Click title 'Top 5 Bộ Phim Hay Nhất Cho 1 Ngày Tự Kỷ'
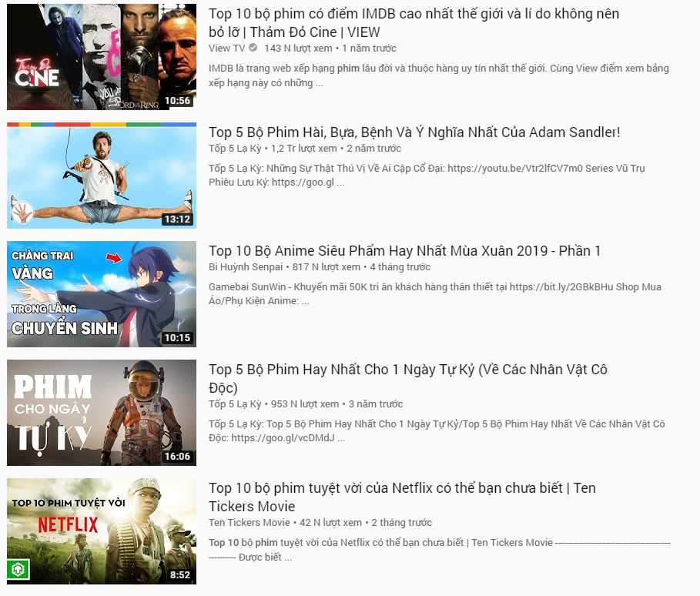The image size is (700, 596). point(408,379)
